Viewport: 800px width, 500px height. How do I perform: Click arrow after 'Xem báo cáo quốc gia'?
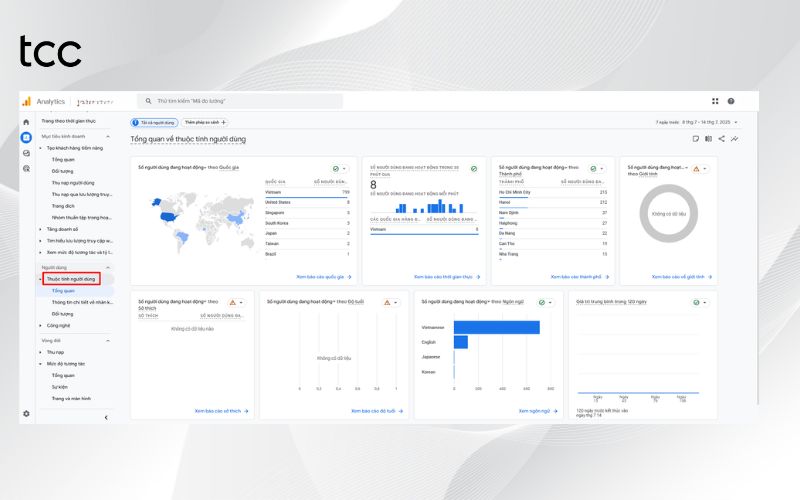click(349, 277)
